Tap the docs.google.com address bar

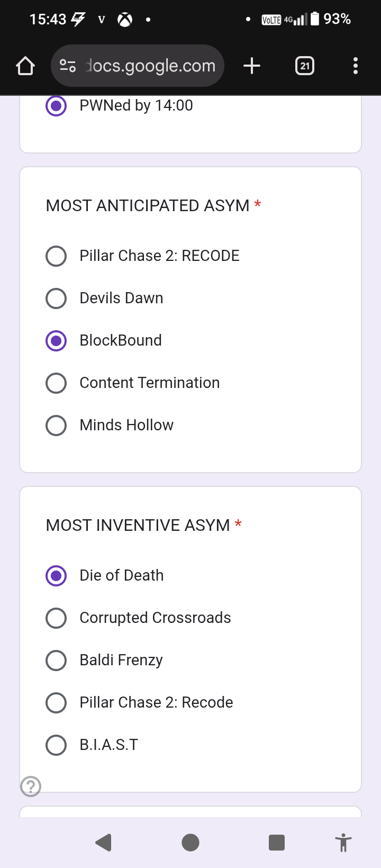[x=151, y=66]
